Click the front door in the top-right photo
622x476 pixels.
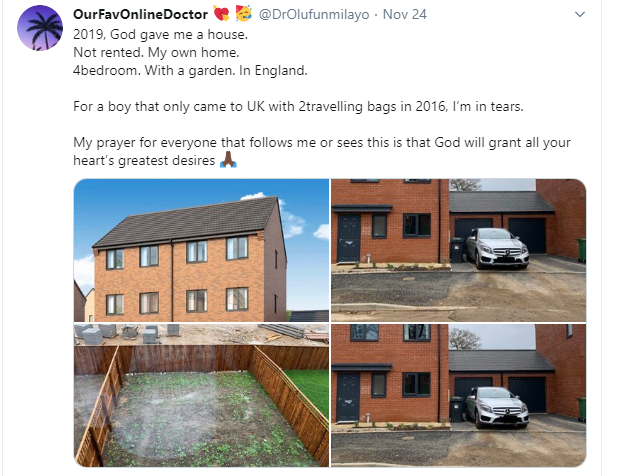tap(349, 239)
